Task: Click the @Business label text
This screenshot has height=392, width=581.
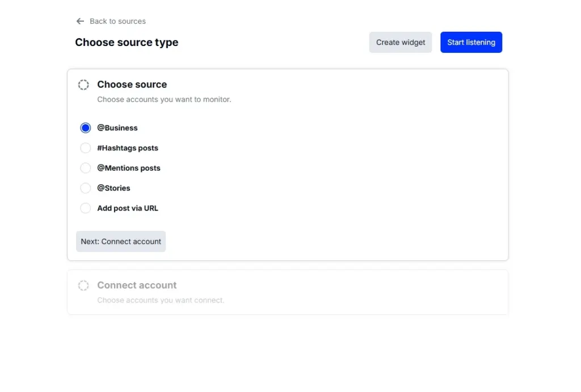Action: pos(117,128)
